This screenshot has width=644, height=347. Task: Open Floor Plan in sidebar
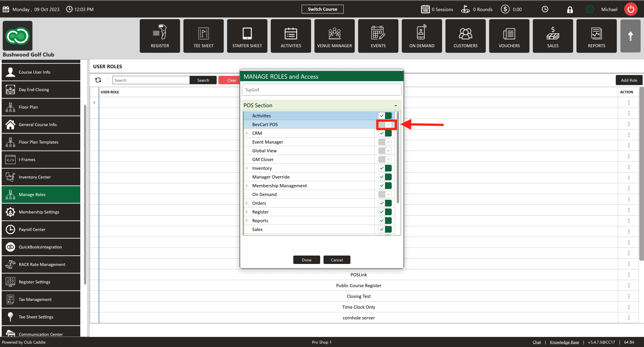click(x=41, y=107)
